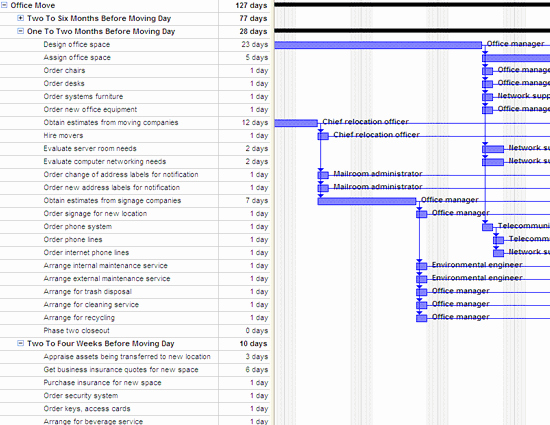Collapse the Office Move summary task

point(4,5)
